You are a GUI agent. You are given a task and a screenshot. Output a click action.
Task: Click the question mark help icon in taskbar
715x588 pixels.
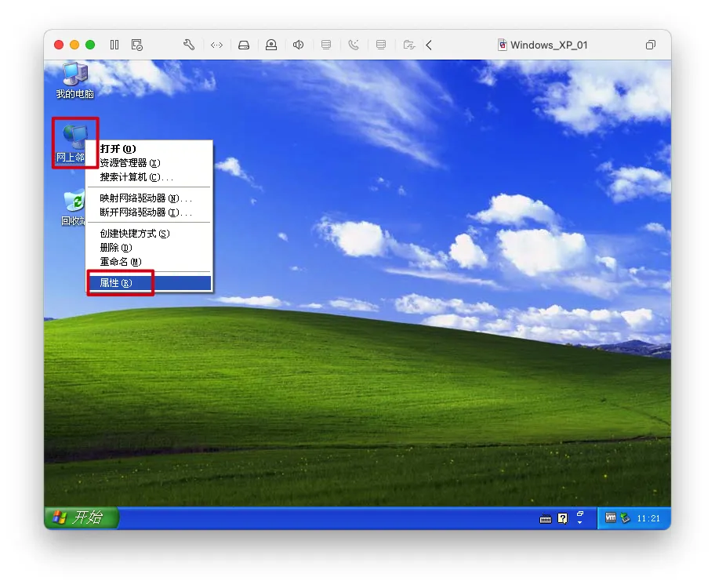pos(563,519)
